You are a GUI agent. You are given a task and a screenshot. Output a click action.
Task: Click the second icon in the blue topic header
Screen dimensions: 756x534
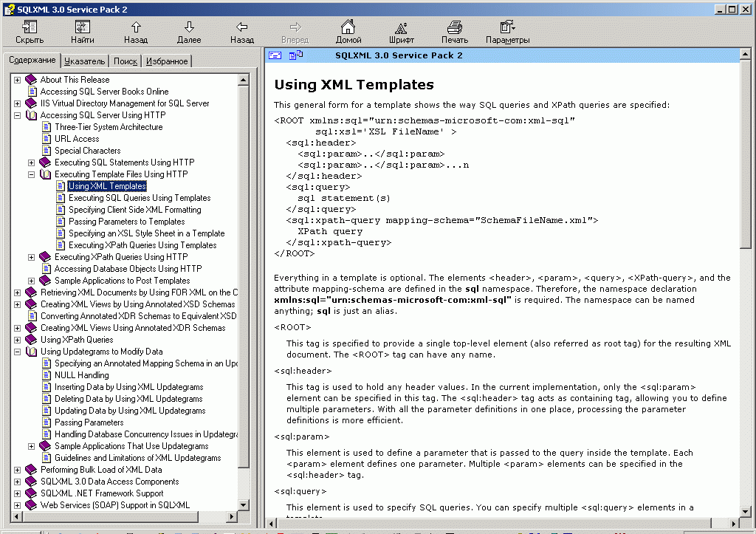[295, 55]
